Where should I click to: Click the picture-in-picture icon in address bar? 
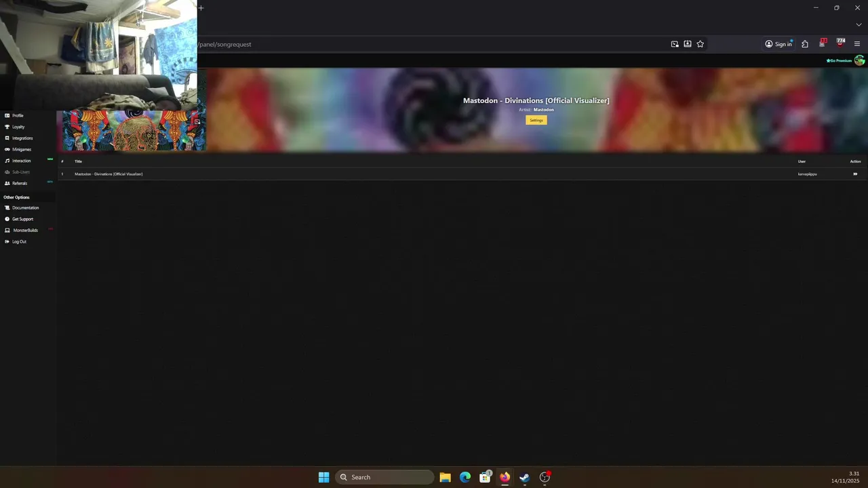click(x=675, y=44)
